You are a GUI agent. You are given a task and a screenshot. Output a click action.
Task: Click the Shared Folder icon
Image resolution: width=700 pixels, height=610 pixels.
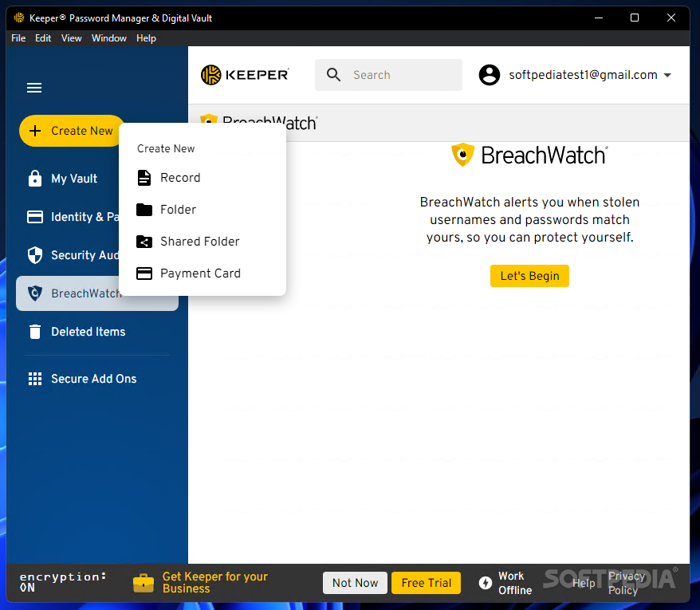tap(144, 242)
